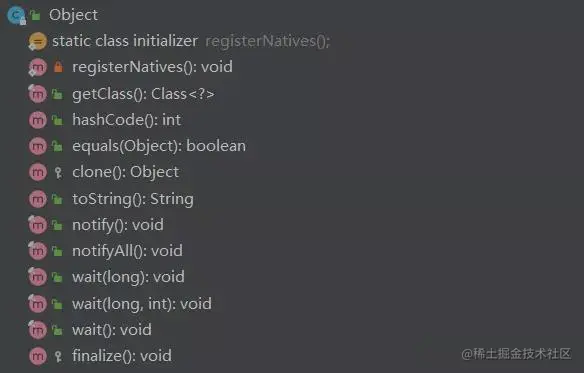Select wait(long): void method
The image size is (584, 373).
coord(128,277)
